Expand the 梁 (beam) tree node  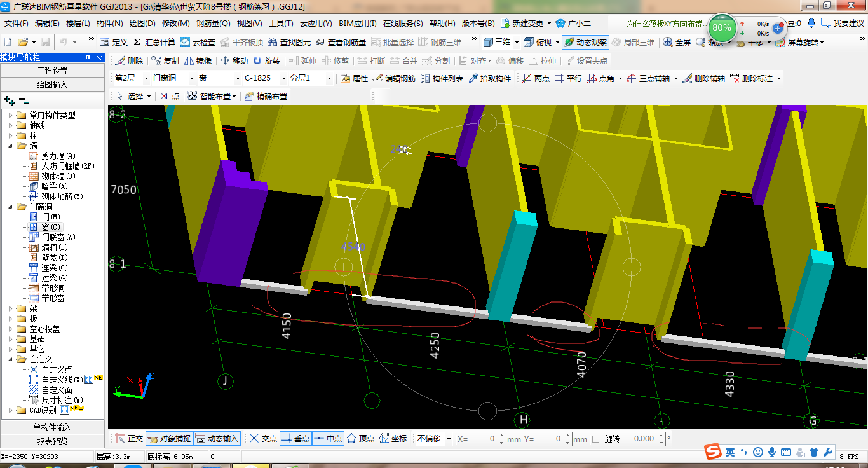[11, 308]
